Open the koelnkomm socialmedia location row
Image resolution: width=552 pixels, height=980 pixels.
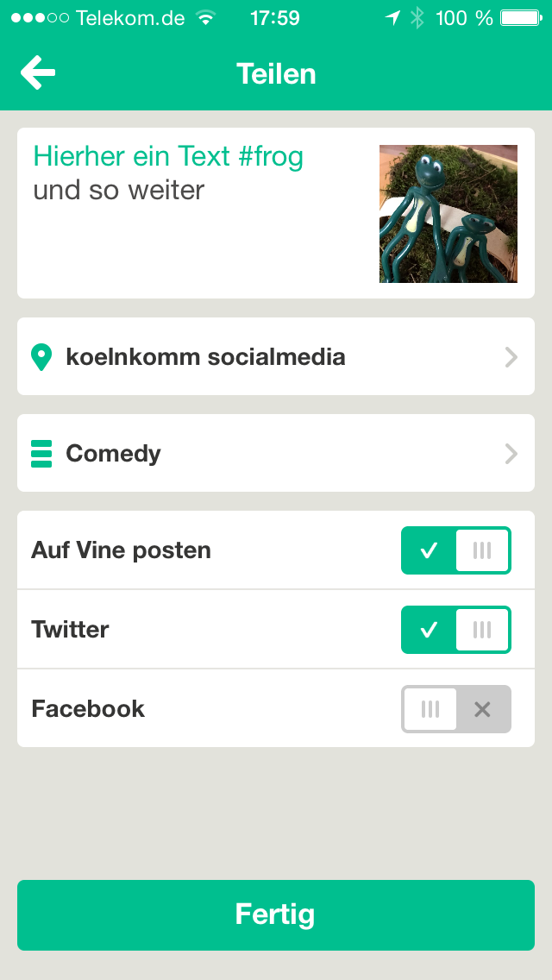coord(276,356)
